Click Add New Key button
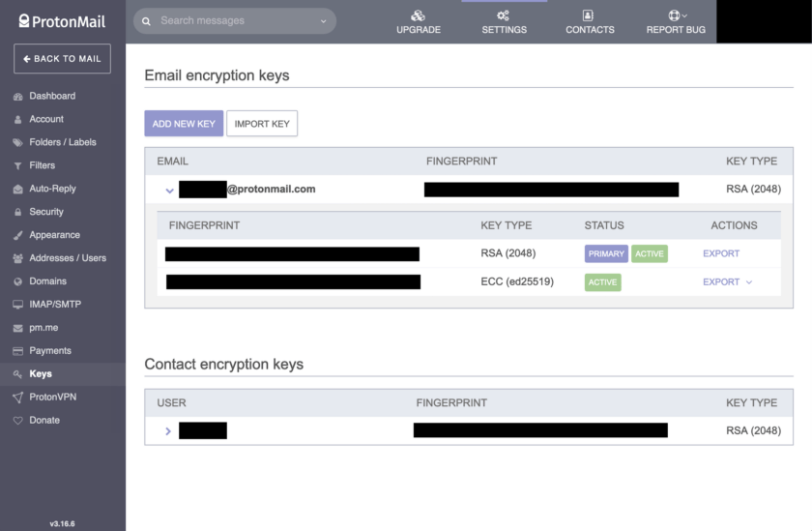The height and width of the screenshot is (531, 812). tap(184, 123)
